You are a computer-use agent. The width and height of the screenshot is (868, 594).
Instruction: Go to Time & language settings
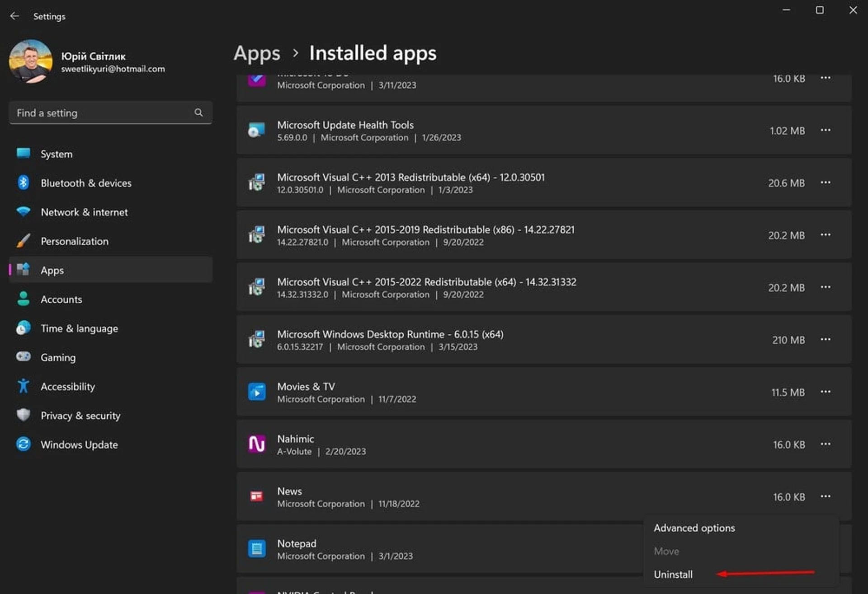110,328
